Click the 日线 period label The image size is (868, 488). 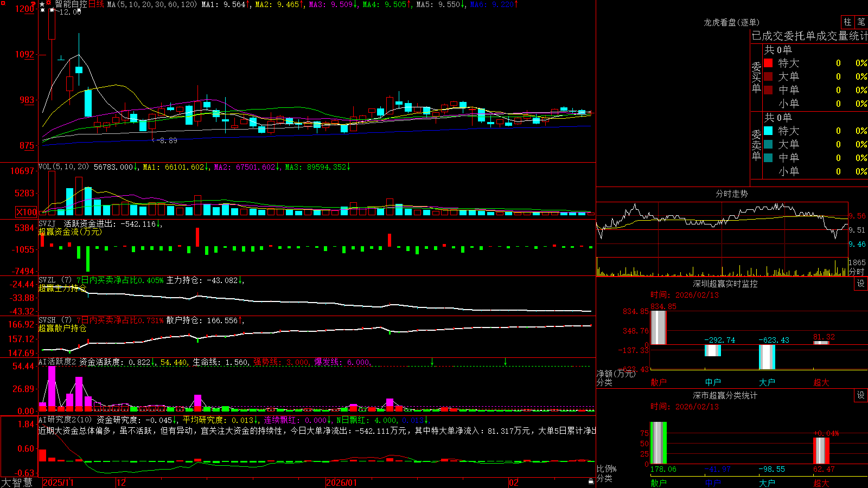point(96,4)
